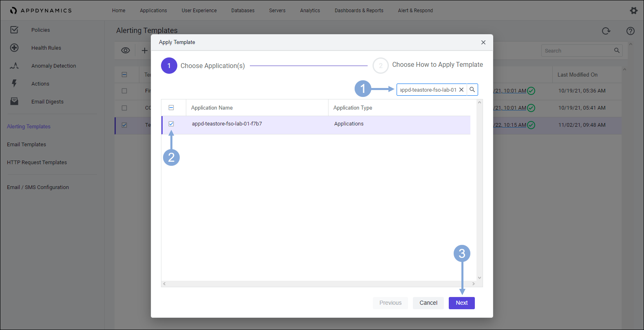Viewport: 644px width, 330px height.
Task: Click the Actions lightning icon
Action: (x=14, y=84)
